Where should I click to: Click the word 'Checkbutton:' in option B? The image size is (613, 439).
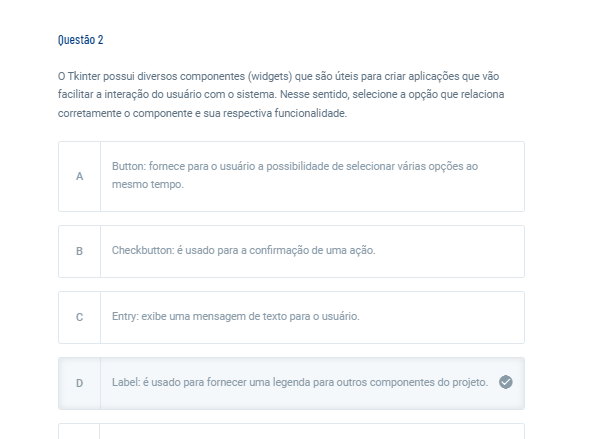(143, 250)
